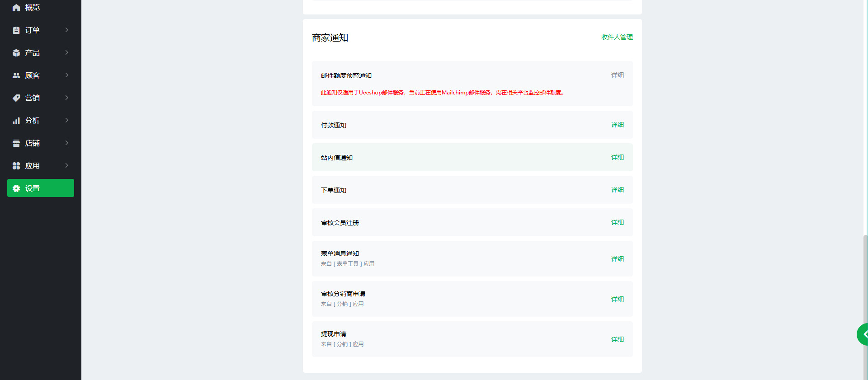Select the gear icon for 设置
Image resolution: width=868 pixels, height=380 pixels.
[x=16, y=188]
